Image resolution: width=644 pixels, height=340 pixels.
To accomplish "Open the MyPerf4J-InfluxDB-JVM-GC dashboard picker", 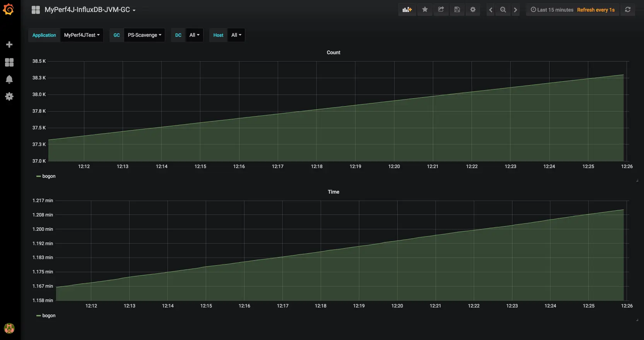I will click(90, 10).
